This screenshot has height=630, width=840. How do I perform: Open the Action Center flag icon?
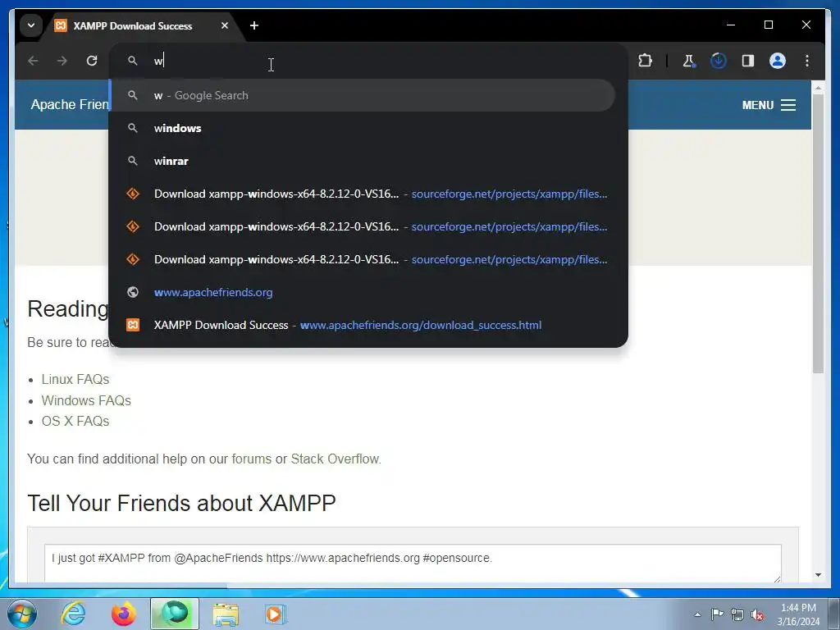pos(717,614)
